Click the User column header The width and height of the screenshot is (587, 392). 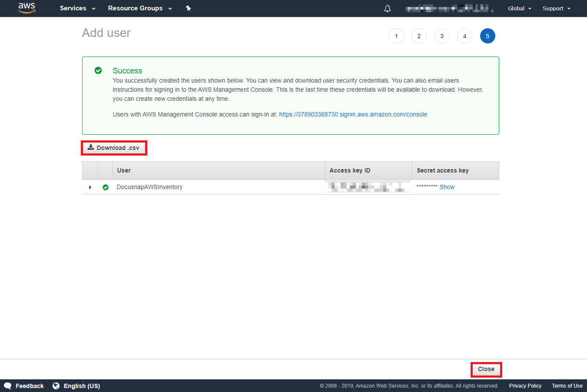click(219, 170)
